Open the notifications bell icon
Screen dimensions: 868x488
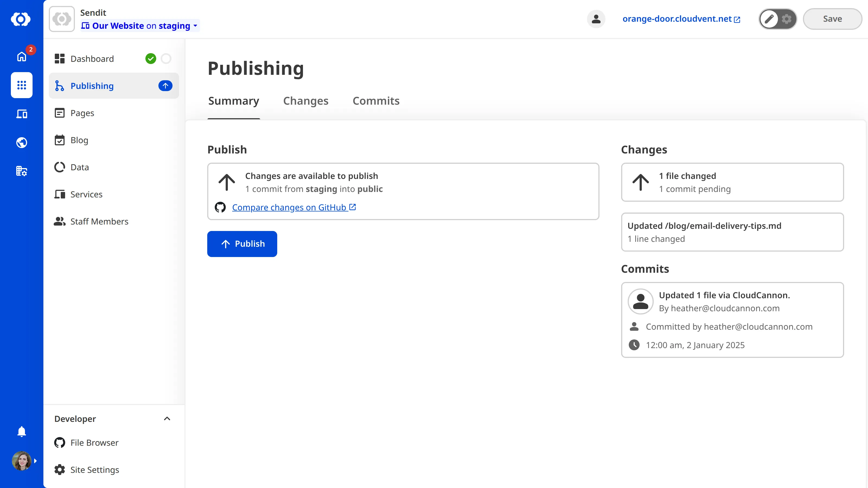point(22,431)
